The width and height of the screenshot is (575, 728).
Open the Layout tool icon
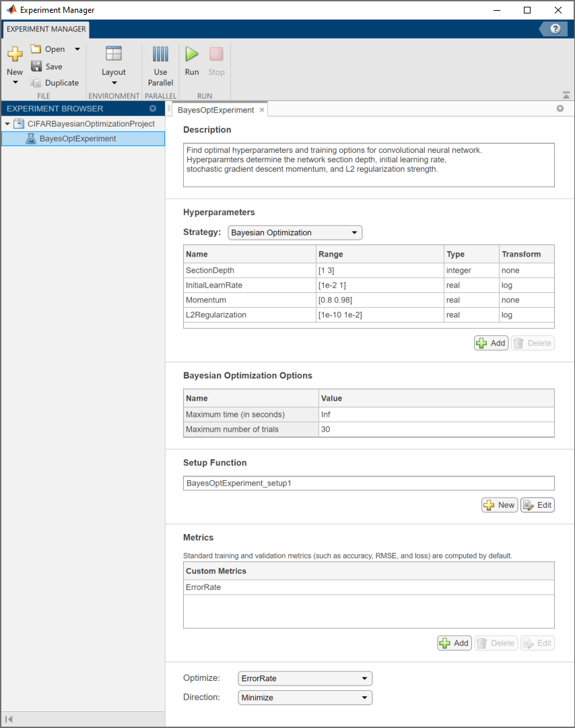[114, 55]
